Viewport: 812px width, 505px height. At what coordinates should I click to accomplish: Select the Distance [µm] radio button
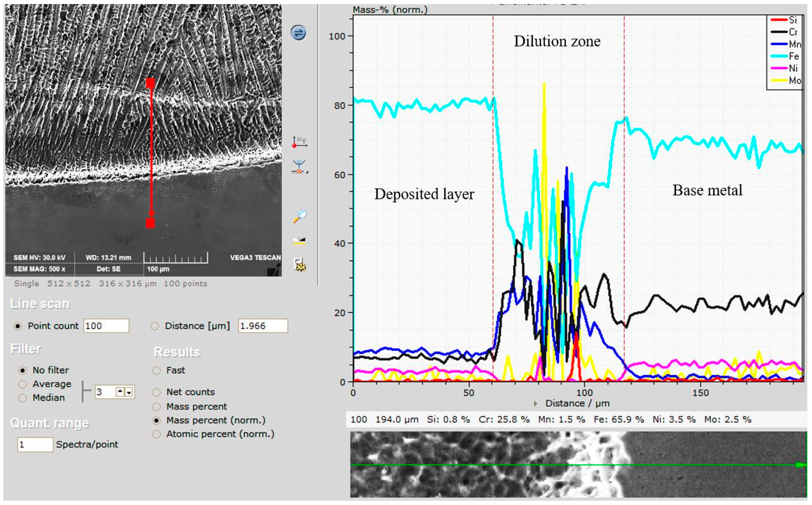[x=155, y=326]
